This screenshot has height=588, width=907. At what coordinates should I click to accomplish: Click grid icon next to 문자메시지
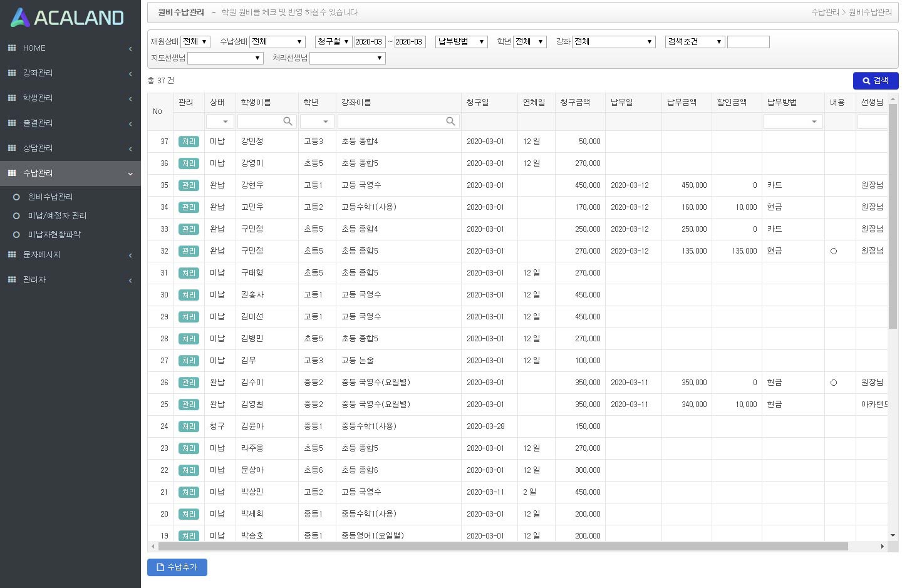pyautogui.click(x=12, y=255)
